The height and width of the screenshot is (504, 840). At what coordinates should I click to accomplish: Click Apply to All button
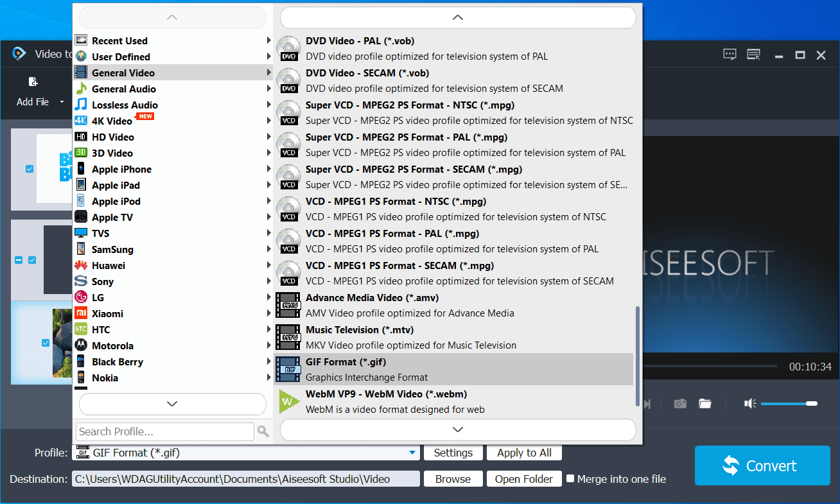(525, 453)
